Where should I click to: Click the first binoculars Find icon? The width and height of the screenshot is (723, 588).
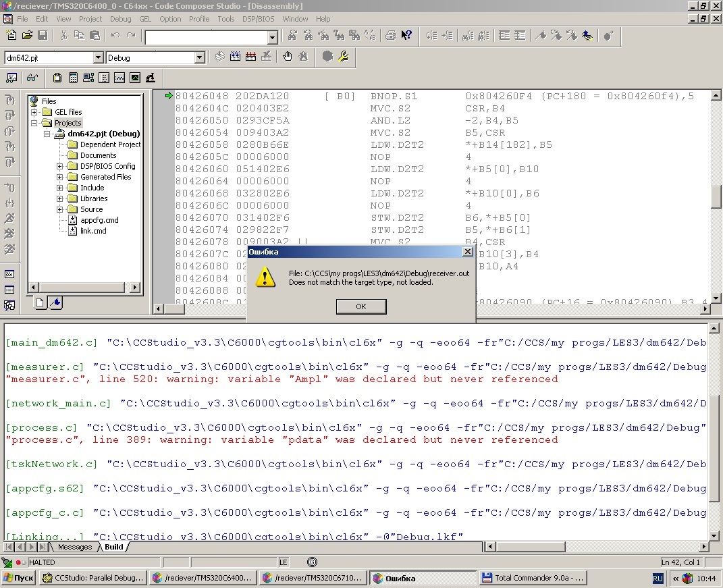(x=292, y=36)
